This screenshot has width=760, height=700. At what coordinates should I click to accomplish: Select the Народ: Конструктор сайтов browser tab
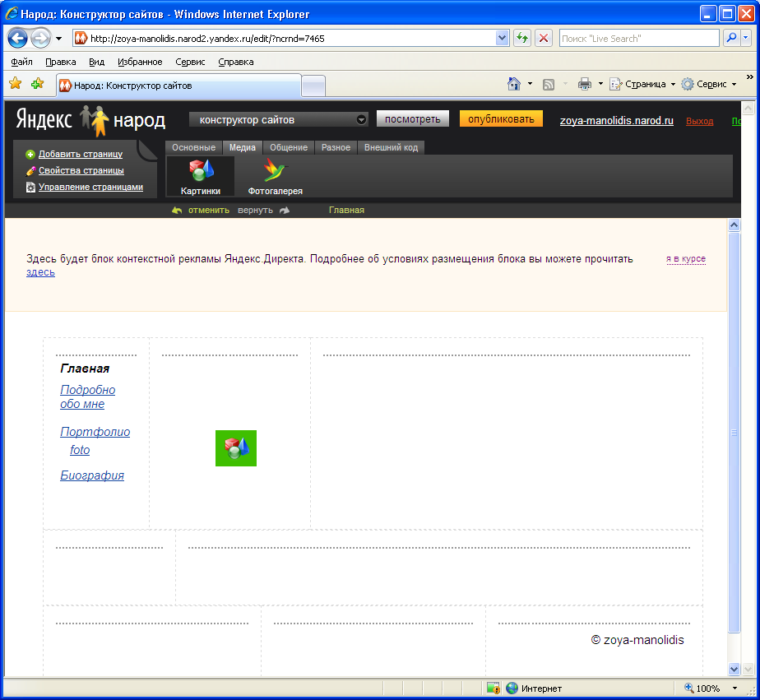[x=178, y=86]
